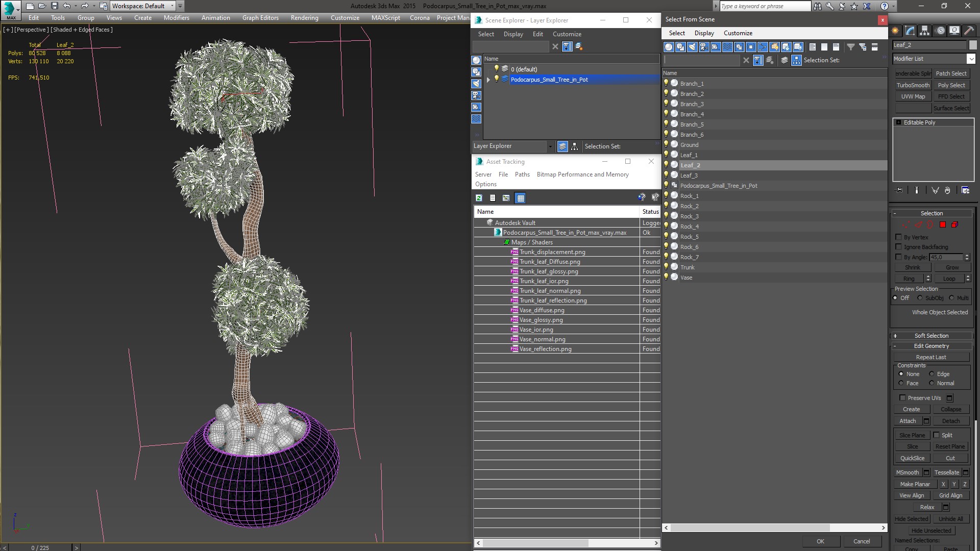This screenshot has width=980, height=551.
Task: Toggle Display Lights filter in Select From Scene
Action: coord(692,47)
